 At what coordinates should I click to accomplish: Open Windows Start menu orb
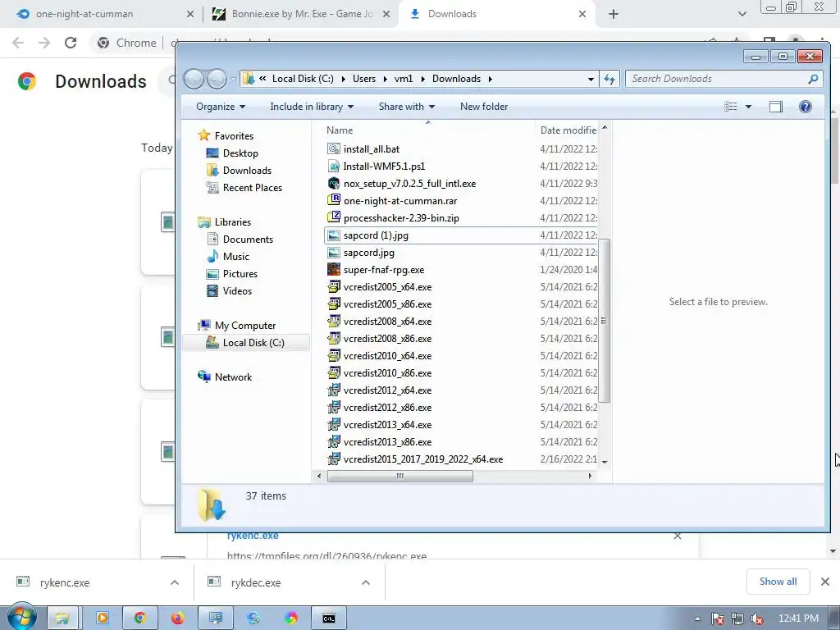pos(21,617)
